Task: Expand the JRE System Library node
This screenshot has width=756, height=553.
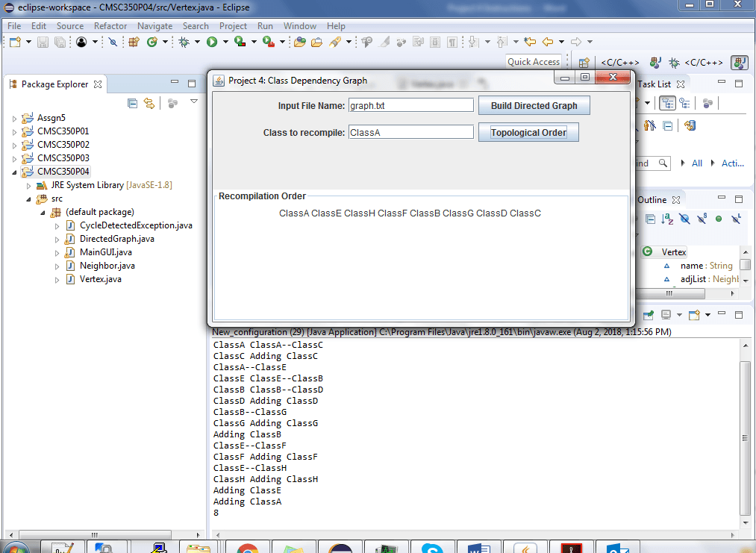Action: pyautogui.click(x=28, y=186)
